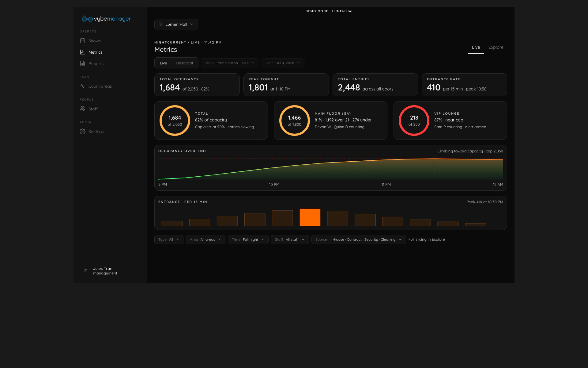Open the Jules Tran user profile

click(110, 271)
